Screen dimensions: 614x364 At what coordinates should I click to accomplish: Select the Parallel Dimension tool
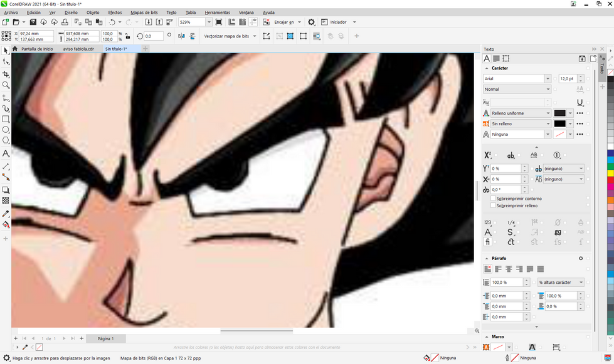click(6, 166)
